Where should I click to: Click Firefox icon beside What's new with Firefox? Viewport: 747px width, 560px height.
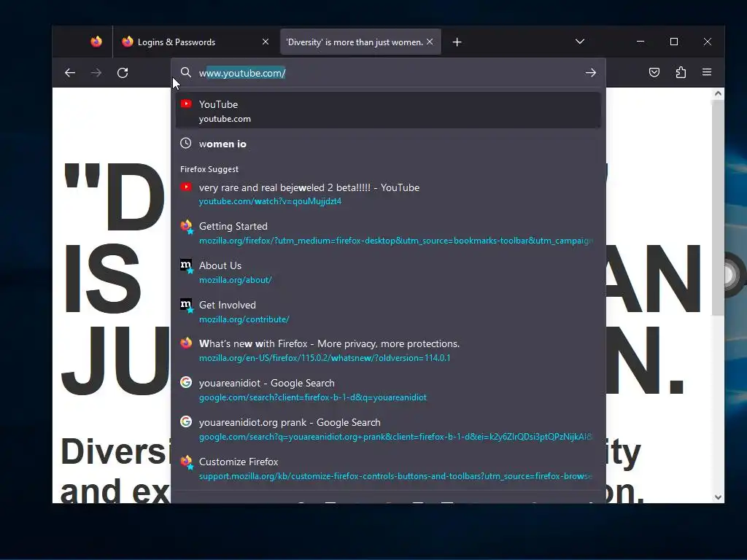pos(186,343)
